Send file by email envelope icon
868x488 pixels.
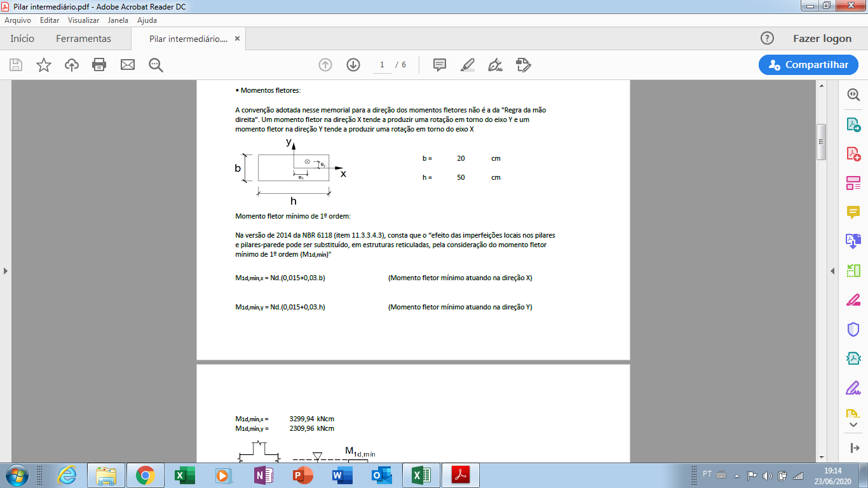point(128,65)
